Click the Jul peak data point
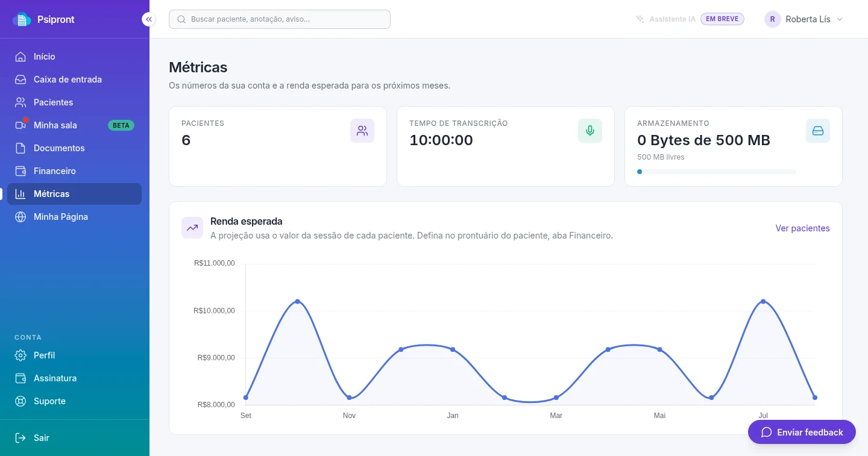This screenshot has width=868, height=456. (x=763, y=301)
